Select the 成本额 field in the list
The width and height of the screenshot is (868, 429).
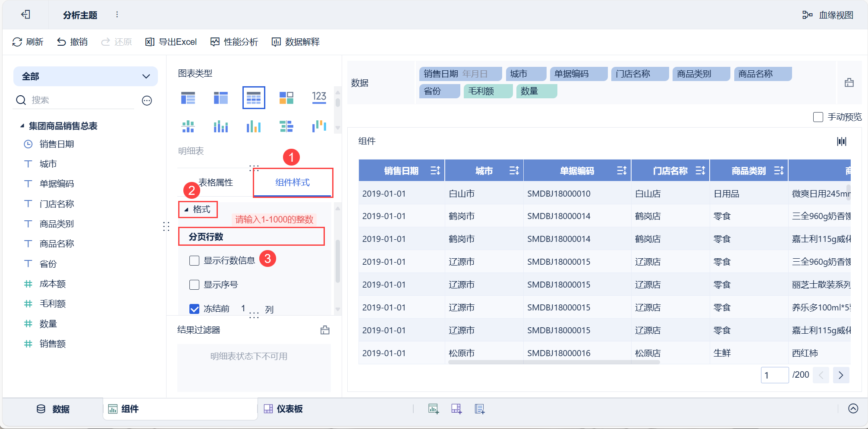[52, 284]
